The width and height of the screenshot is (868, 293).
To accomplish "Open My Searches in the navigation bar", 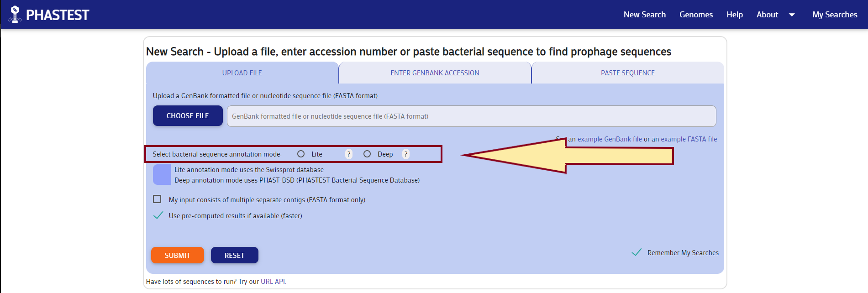I will tap(835, 15).
